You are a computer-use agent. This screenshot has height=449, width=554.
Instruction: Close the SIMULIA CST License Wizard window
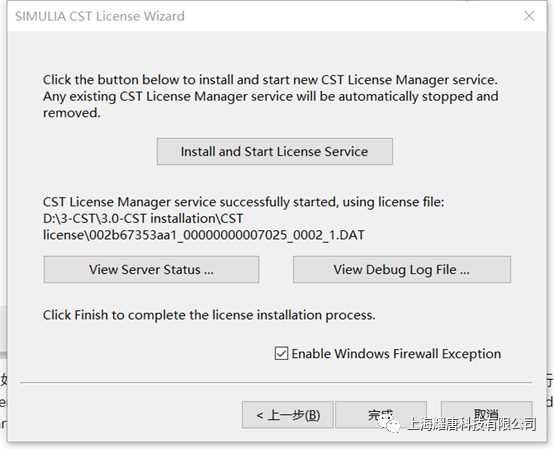(x=529, y=16)
